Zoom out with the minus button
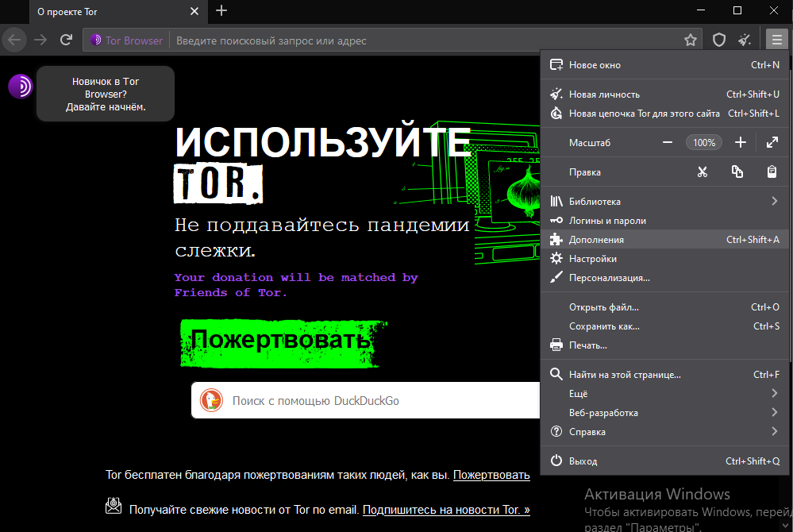This screenshot has width=793, height=532. (668, 143)
